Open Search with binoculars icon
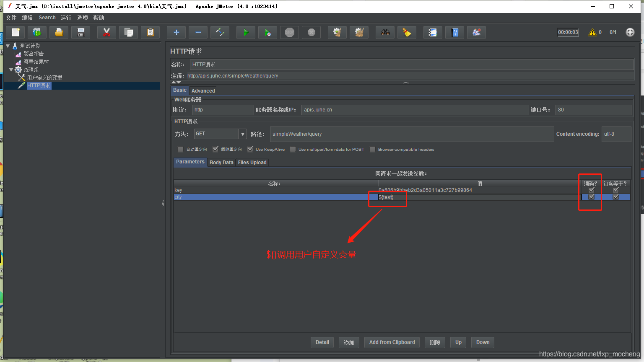644x362 pixels. (385, 32)
